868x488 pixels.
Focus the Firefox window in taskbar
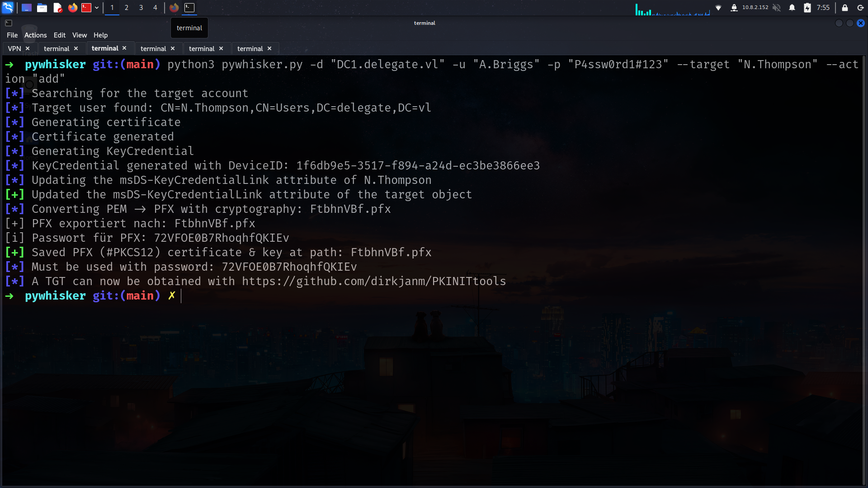pyautogui.click(x=174, y=8)
